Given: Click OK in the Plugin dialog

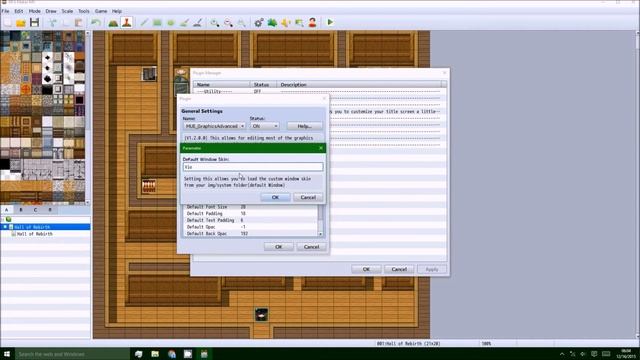Looking at the screenshot, I should click(278, 247).
